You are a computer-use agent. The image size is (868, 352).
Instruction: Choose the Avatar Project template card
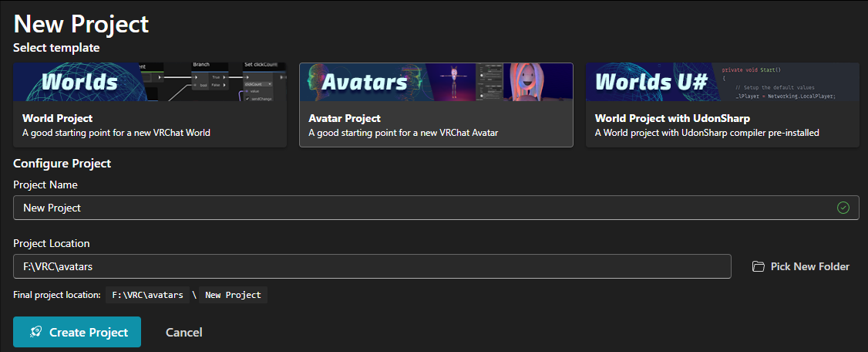pyautogui.click(x=436, y=105)
